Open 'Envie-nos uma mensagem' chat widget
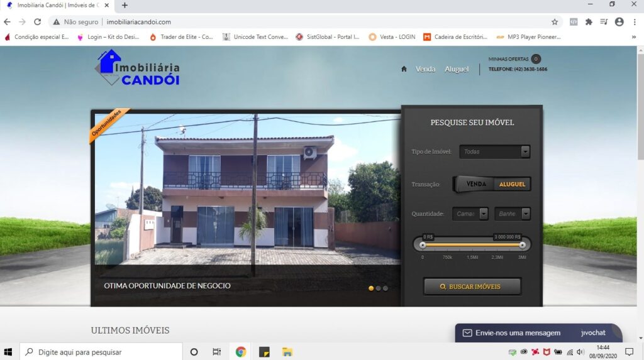Image resolution: width=644 pixels, height=360 pixels. coord(538,333)
